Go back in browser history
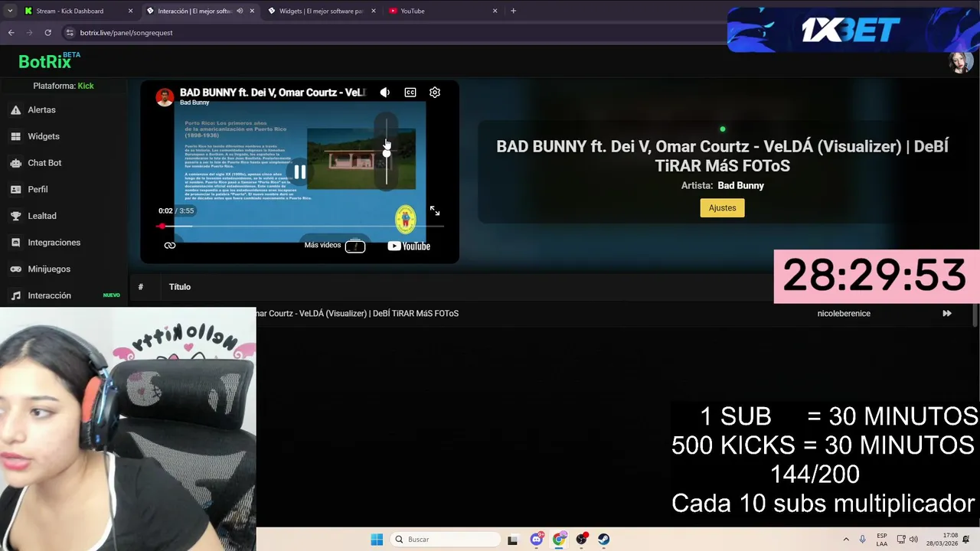Viewport: 980px width, 551px height. coord(11,33)
